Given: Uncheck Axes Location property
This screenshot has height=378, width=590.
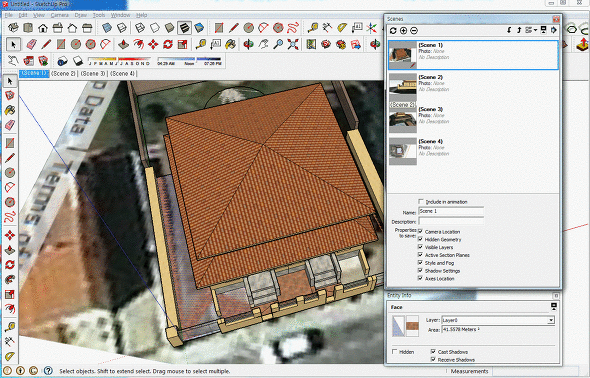Looking at the screenshot, I should pyautogui.click(x=420, y=278).
